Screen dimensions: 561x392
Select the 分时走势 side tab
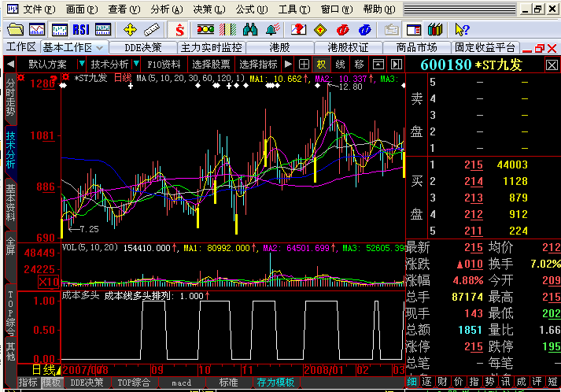tap(10, 98)
